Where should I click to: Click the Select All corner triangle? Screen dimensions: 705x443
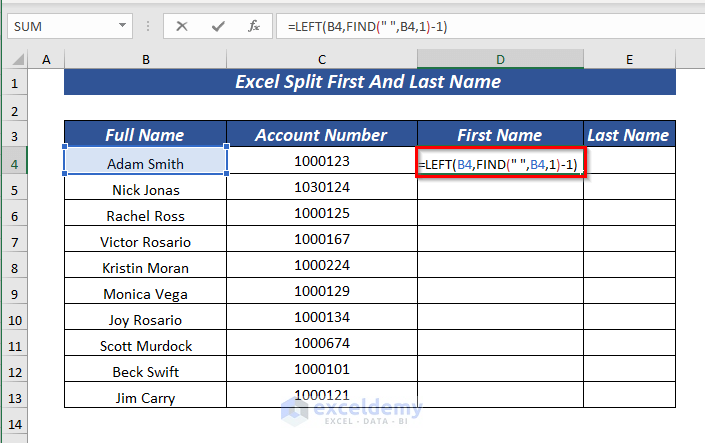pos(16,60)
